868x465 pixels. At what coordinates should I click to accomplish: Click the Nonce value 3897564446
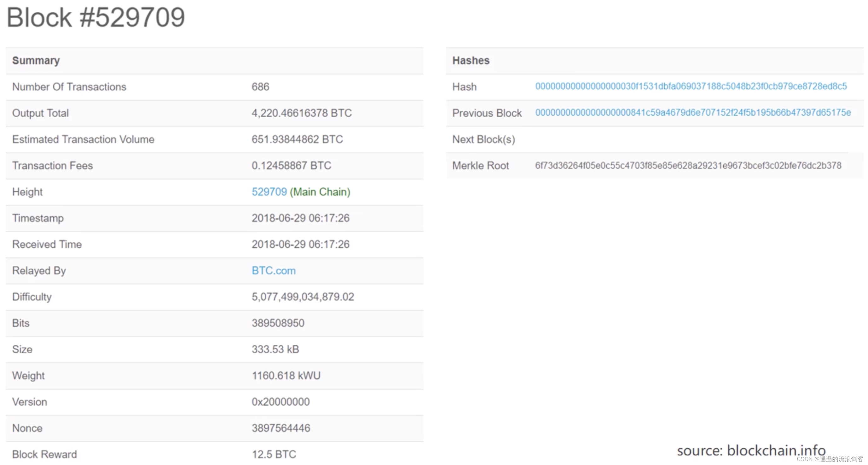tap(281, 428)
